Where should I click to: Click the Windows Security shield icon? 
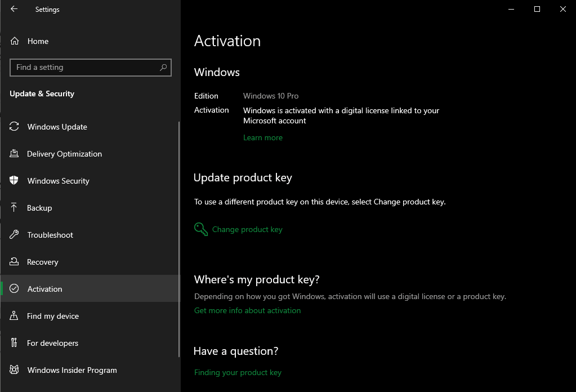(14, 180)
